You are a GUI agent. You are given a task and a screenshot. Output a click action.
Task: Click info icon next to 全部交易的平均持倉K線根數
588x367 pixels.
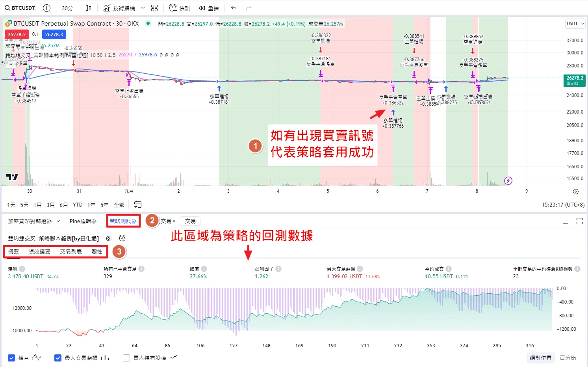pos(577,269)
